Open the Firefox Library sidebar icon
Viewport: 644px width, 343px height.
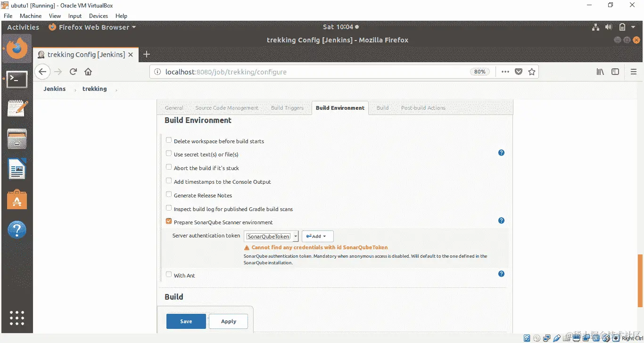pos(600,72)
